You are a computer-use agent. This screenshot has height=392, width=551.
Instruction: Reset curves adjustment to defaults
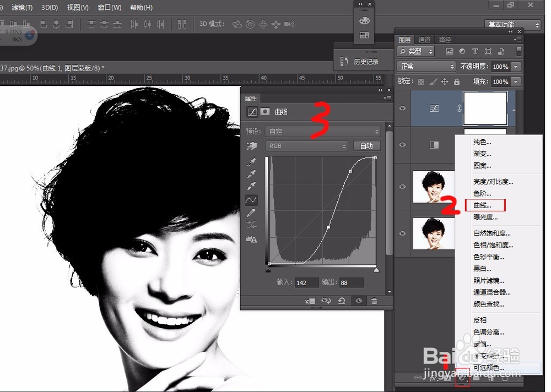pos(342,301)
